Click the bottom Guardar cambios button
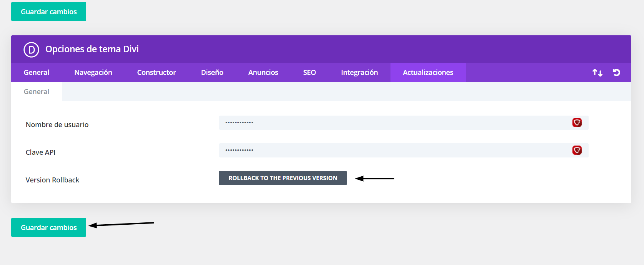Viewport: 644px width, 265px height. [x=48, y=227]
